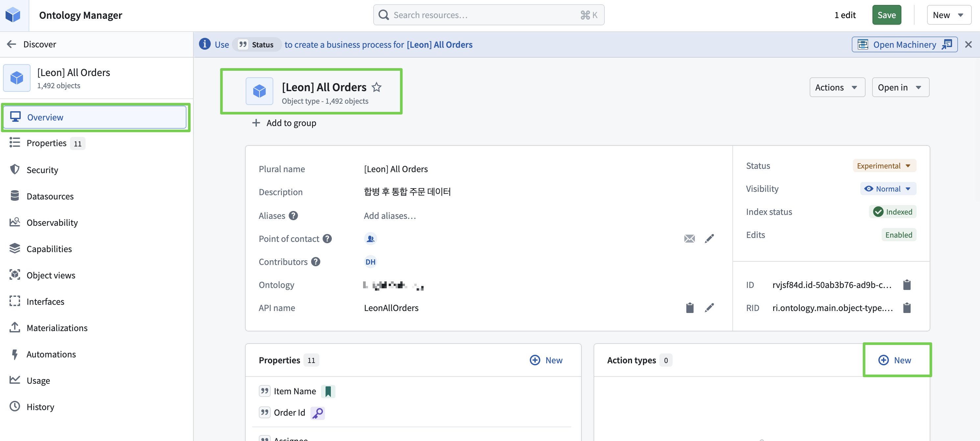980x441 pixels.
Task: Dismiss the business process info banner
Action: point(968,44)
